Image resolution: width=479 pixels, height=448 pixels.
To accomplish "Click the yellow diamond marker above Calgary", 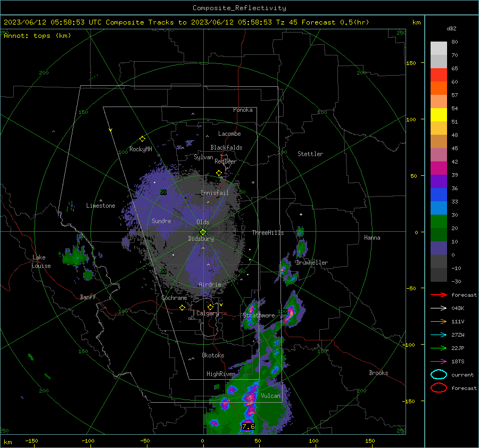I will click(x=210, y=307).
